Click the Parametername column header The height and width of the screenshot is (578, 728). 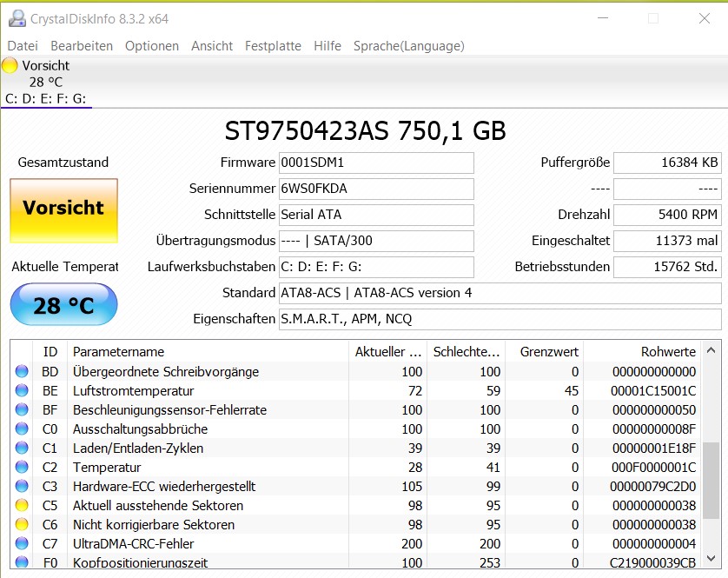208,352
